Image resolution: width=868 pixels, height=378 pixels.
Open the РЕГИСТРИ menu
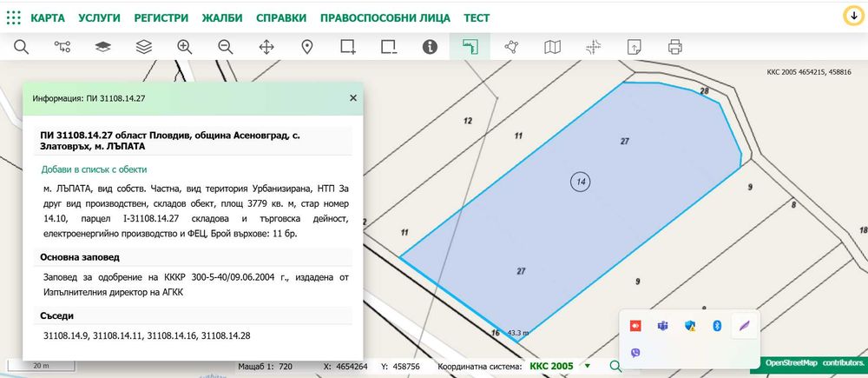tap(161, 17)
